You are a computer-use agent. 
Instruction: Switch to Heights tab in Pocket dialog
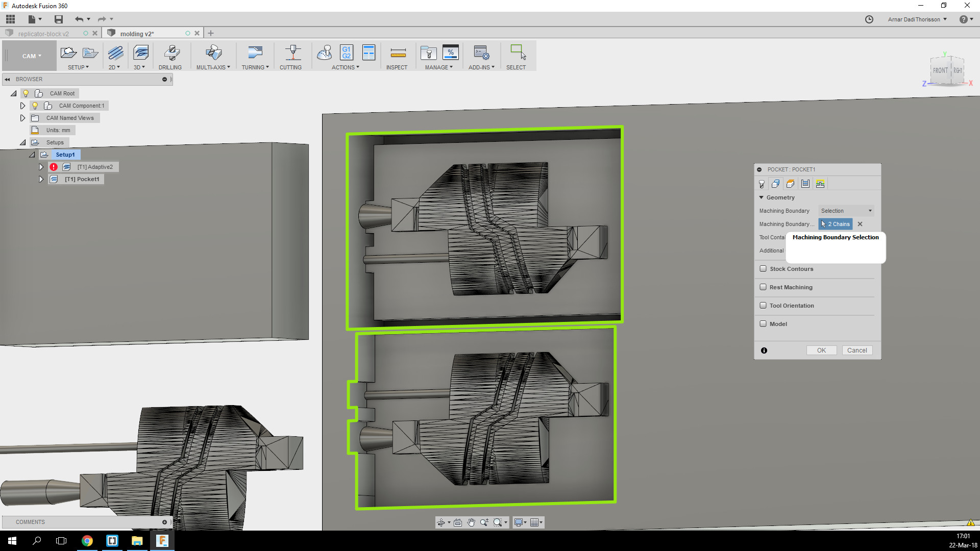click(x=790, y=184)
